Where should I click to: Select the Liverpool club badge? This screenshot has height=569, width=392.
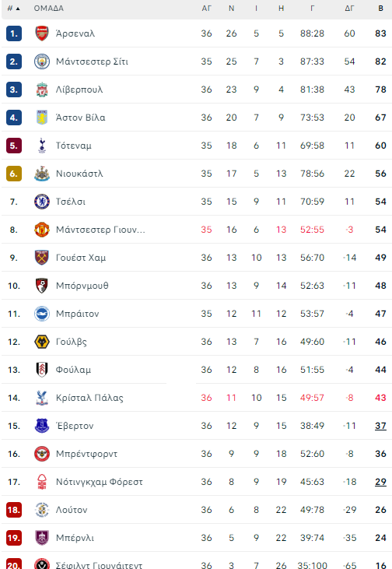click(x=42, y=90)
